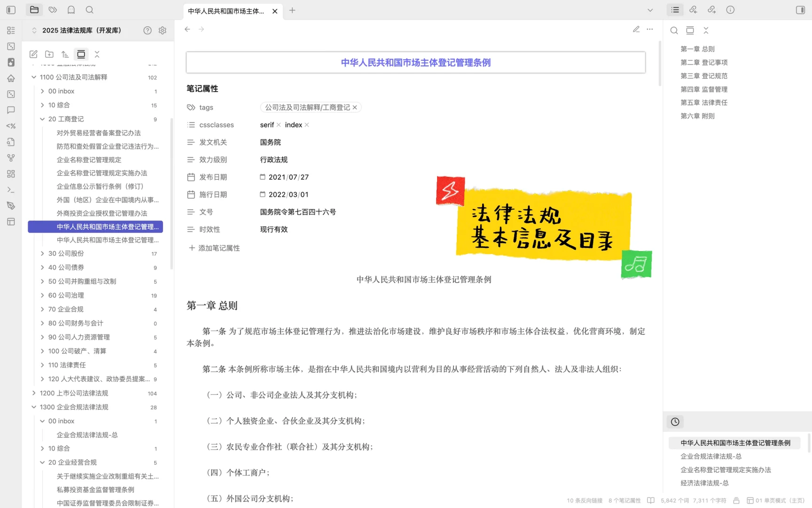
Task: Expand the 1200 上市公司法律法规 folder
Action: click(34, 393)
